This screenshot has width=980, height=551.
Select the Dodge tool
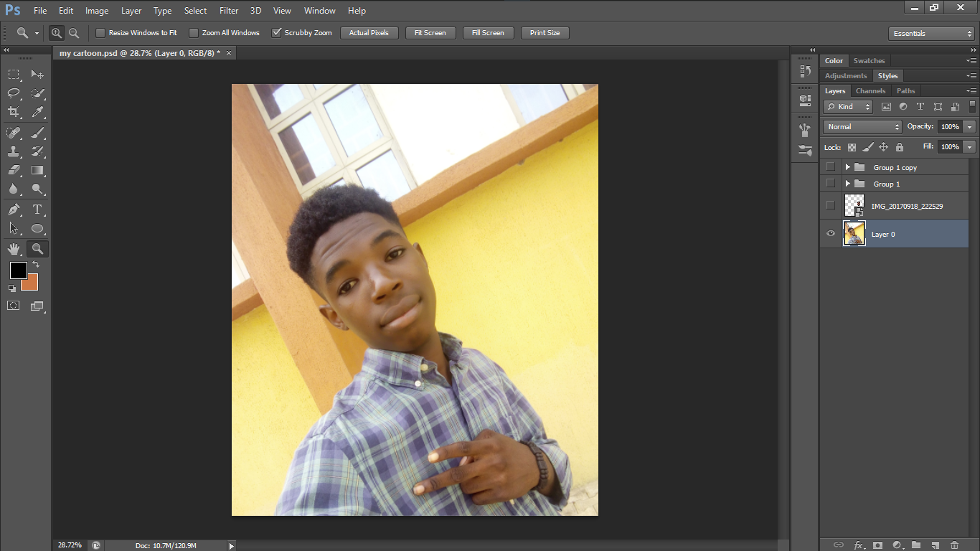37,189
